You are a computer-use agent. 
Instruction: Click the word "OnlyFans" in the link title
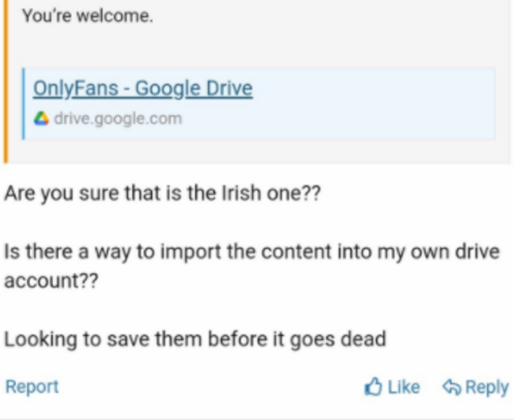[76, 89]
